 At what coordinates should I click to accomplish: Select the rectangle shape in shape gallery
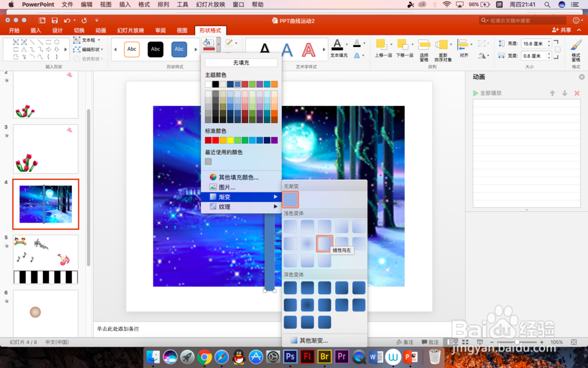[48, 42]
